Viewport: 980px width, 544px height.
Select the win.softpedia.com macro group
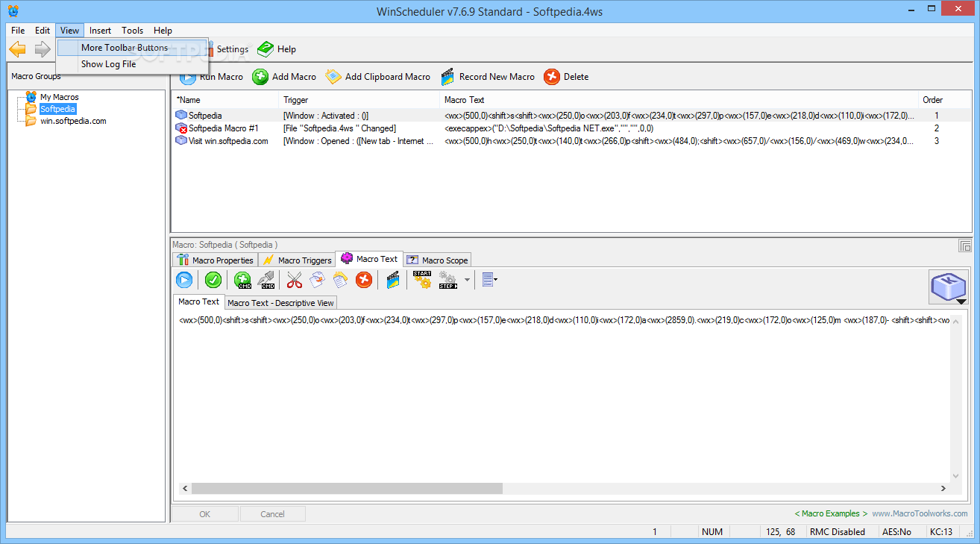(73, 121)
